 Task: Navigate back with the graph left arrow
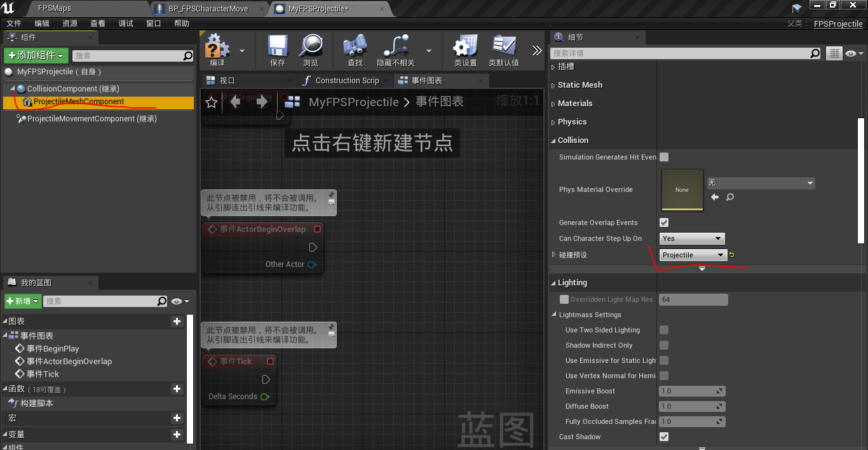click(x=236, y=102)
